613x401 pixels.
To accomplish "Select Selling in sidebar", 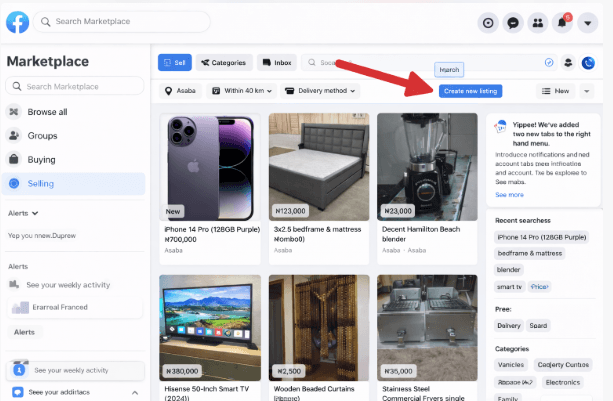I will point(73,183).
